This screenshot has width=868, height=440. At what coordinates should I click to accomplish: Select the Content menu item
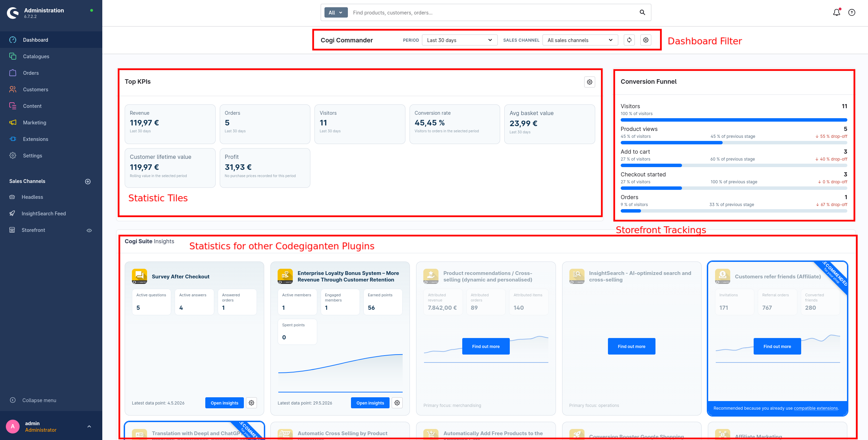click(51, 106)
